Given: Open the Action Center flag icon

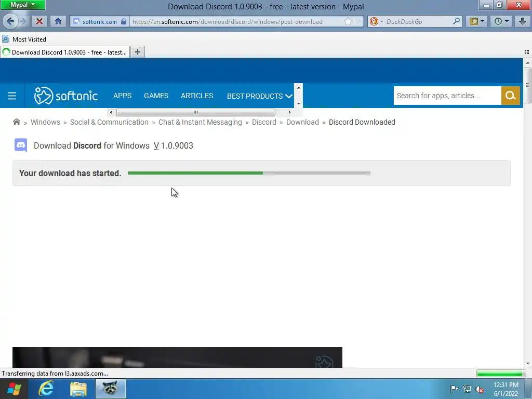Looking at the screenshot, I should tap(454, 389).
